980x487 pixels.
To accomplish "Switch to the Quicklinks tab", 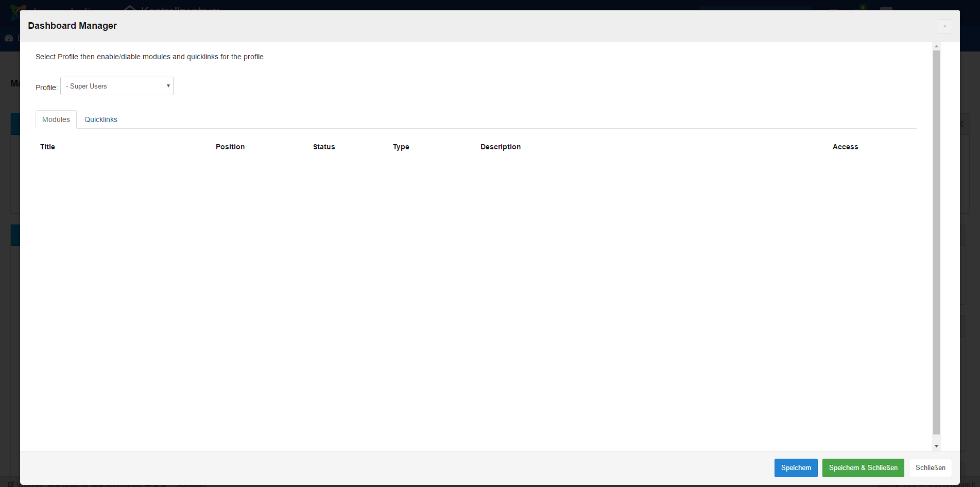I will (101, 119).
